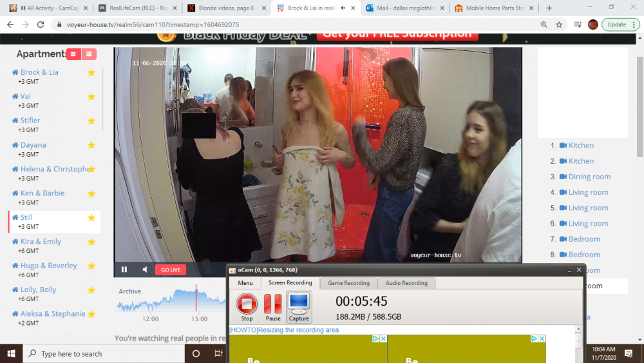The width and height of the screenshot is (644, 363).
Task: Open the Chrome three-dot menu
Action: [636, 25]
